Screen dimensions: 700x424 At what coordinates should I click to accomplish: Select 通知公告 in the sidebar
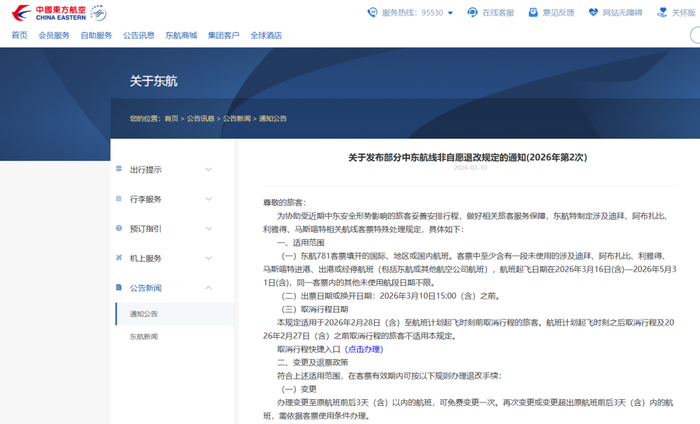click(144, 313)
